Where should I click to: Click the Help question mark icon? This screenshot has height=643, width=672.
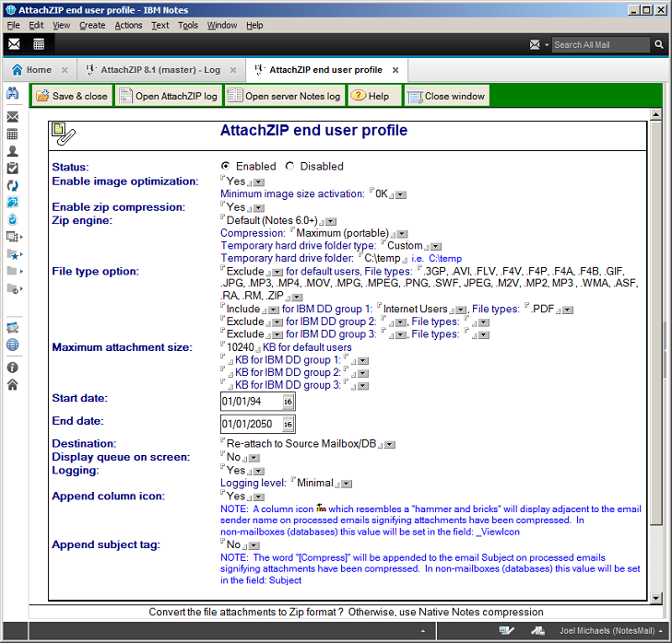(358, 96)
